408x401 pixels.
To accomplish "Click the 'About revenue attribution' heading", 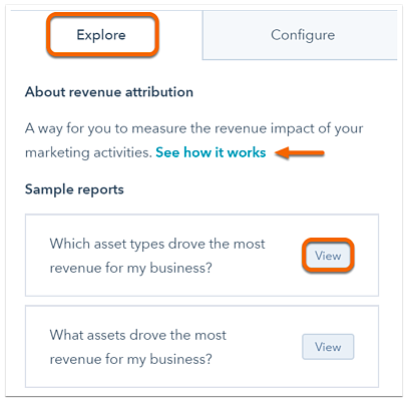I will point(109,92).
